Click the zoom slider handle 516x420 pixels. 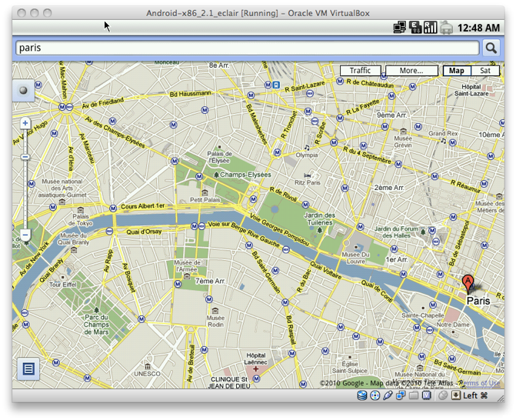[25, 157]
